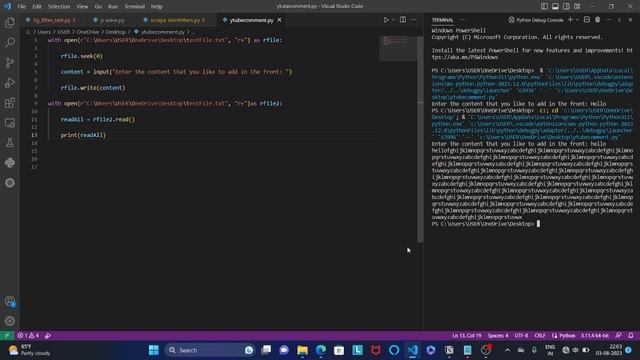Select the TERMINAL panel tab

pos(442,20)
